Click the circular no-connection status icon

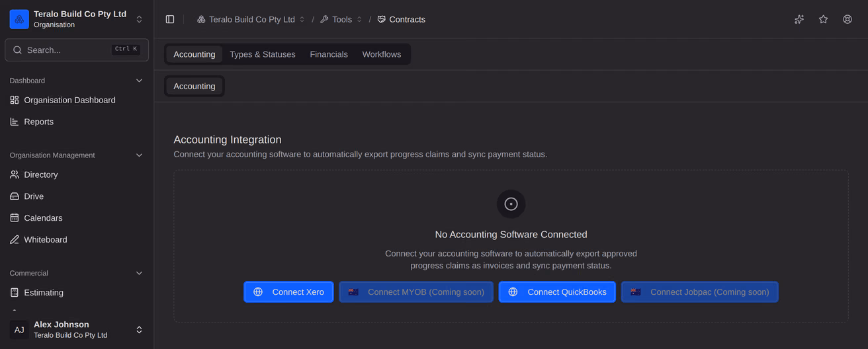click(511, 204)
